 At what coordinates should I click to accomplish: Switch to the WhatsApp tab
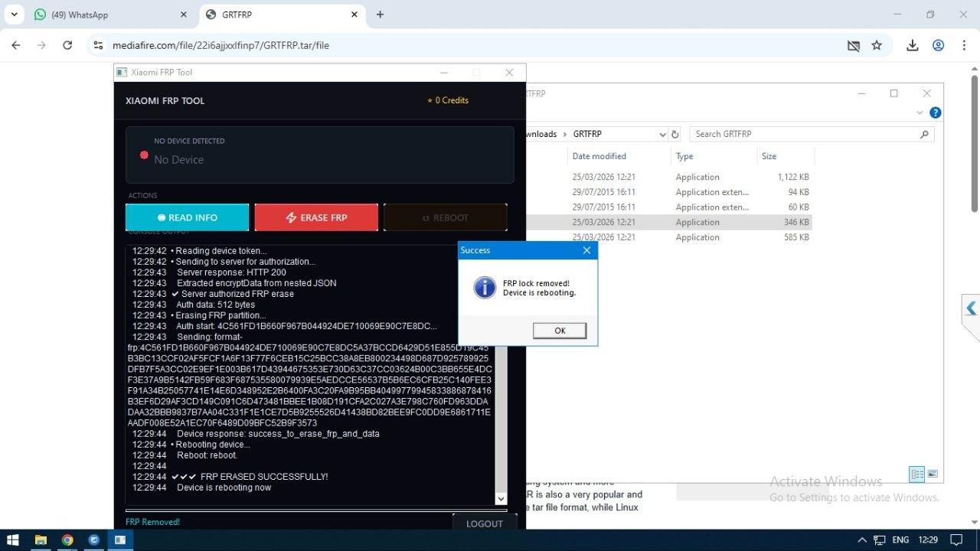pyautogui.click(x=112, y=15)
